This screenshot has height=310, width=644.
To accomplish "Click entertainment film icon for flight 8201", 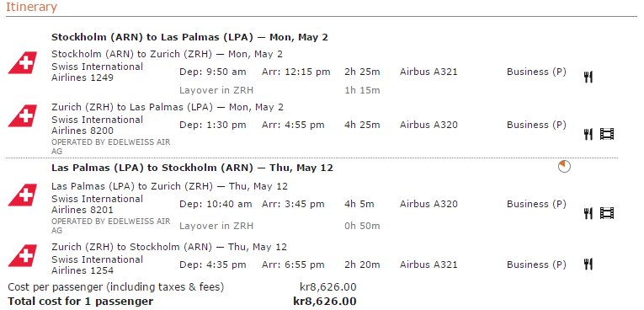I will click(x=607, y=213).
